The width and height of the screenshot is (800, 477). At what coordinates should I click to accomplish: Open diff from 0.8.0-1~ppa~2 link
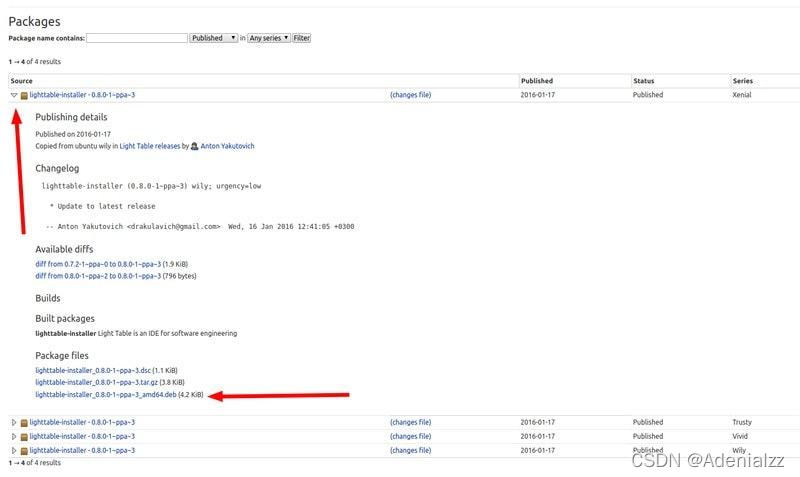(98, 276)
